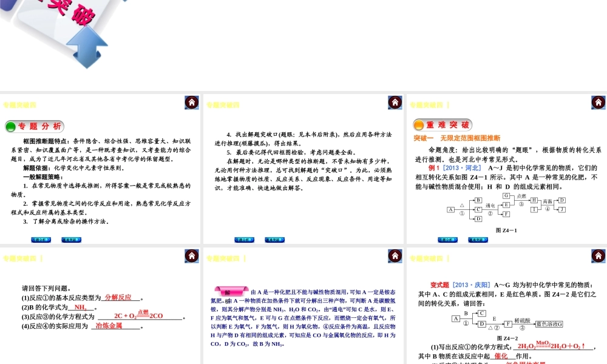
Task: Click the 例1 [2013·河北] label
Action: tap(455, 168)
